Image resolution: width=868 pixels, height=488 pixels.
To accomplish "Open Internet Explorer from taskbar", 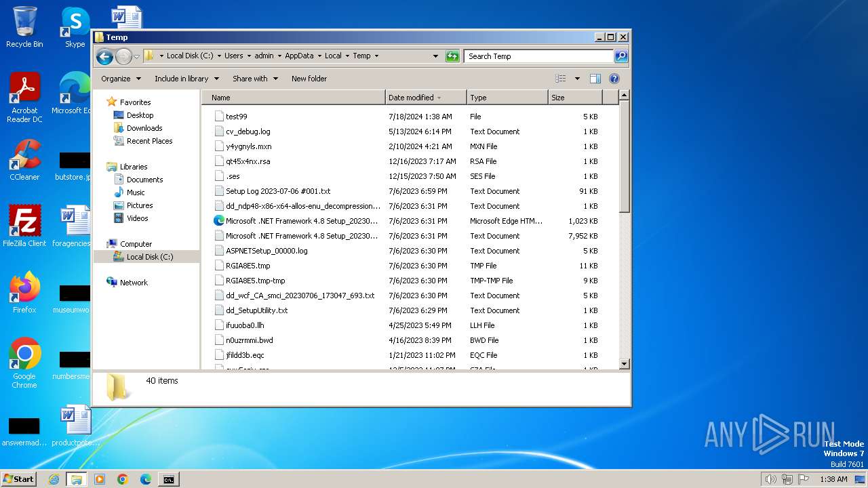I will (x=54, y=479).
